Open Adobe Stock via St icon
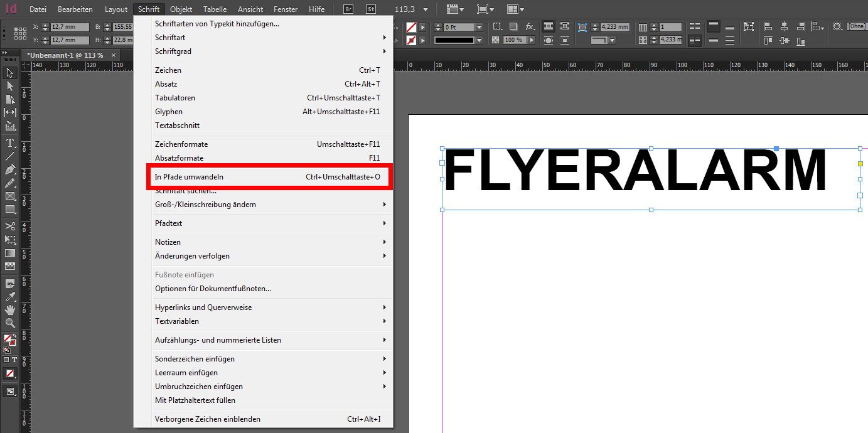 coord(371,9)
